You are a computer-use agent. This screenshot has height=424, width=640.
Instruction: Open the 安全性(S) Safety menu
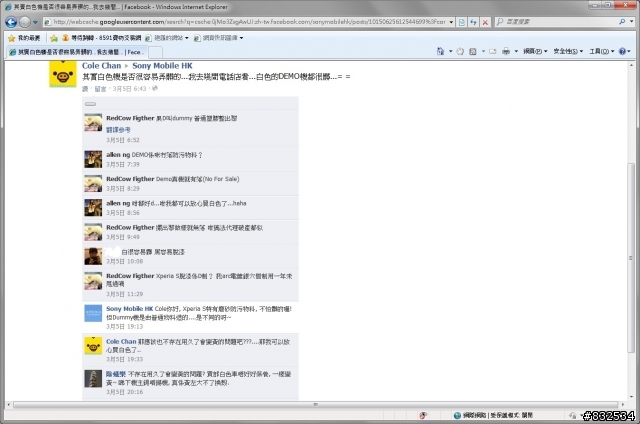pyautogui.click(x=568, y=51)
